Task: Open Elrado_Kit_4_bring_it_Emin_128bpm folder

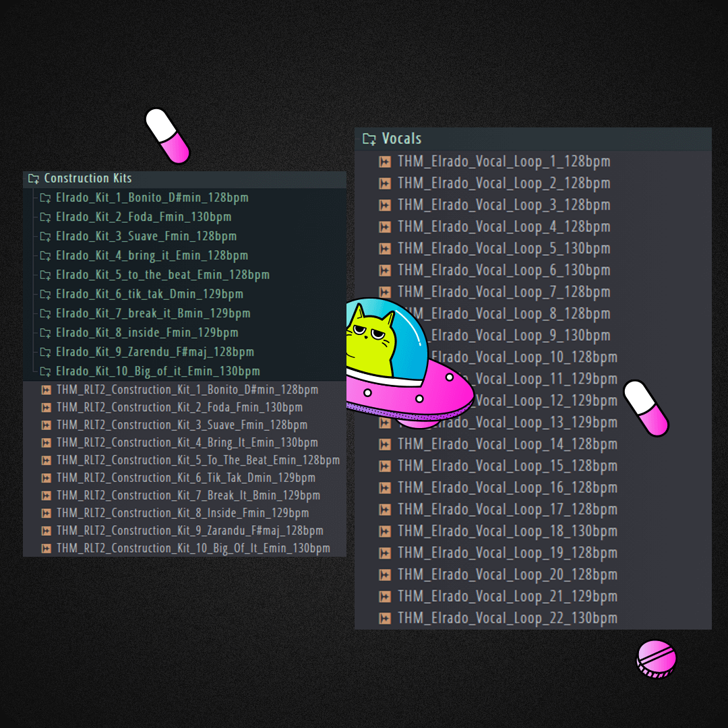Action: [x=152, y=256]
